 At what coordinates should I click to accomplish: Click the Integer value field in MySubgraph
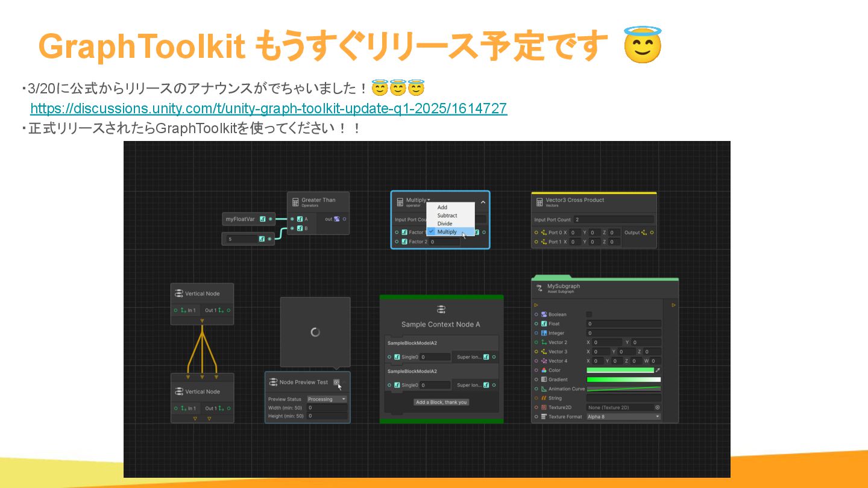point(624,333)
